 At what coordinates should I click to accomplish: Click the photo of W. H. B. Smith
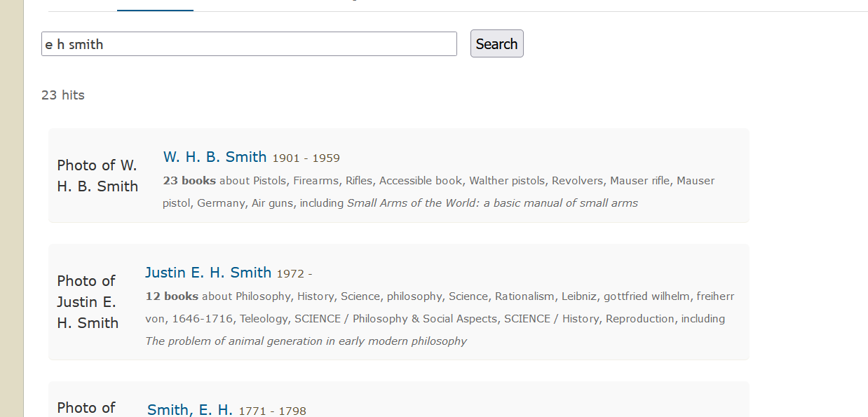(x=97, y=175)
